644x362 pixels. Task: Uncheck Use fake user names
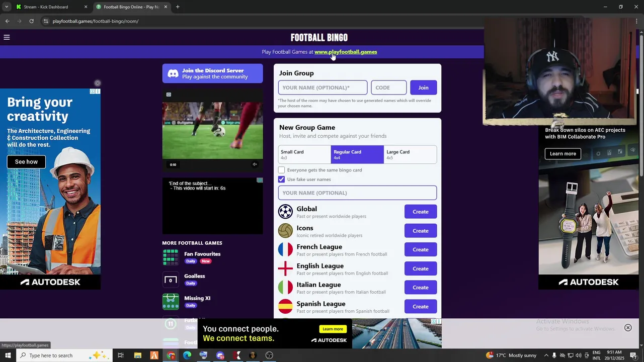282,179
